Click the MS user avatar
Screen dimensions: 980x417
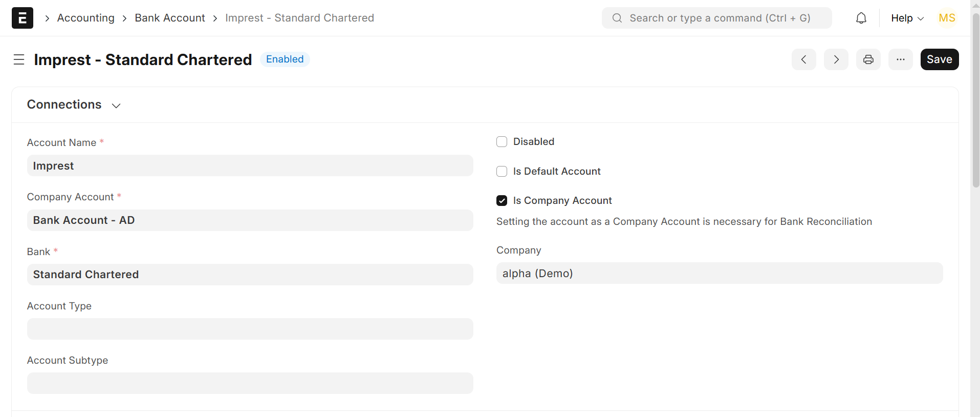[x=947, y=18]
